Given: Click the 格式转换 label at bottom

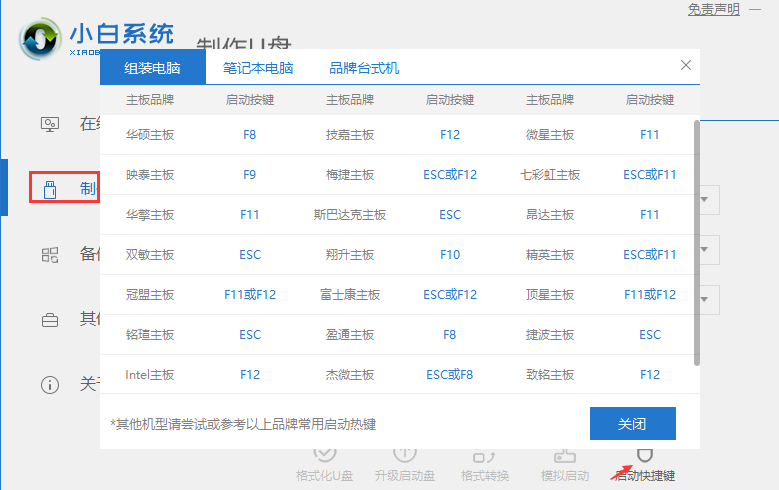Looking at the screenshot, I should [485, 475].
